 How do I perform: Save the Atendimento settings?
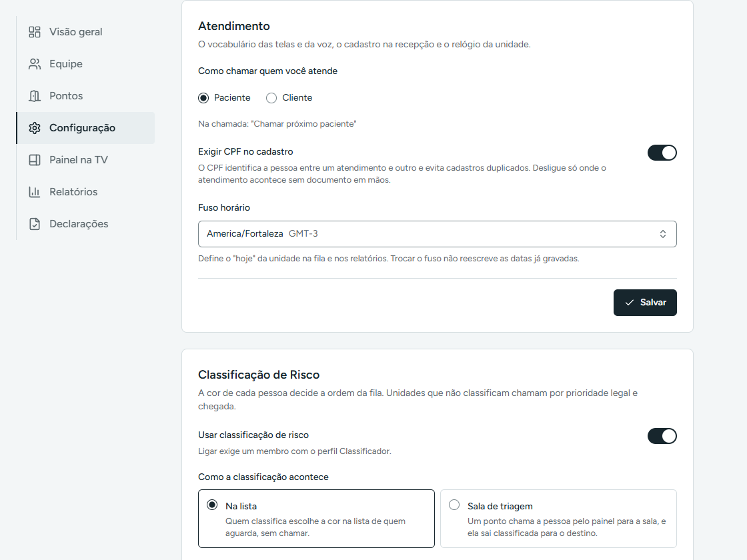644,303
